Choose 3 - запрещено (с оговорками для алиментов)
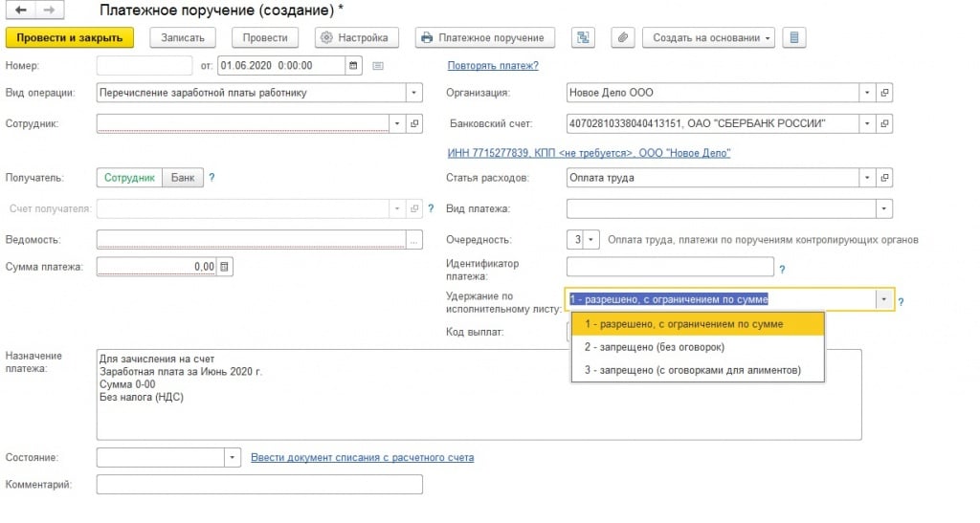 (692, 370)
